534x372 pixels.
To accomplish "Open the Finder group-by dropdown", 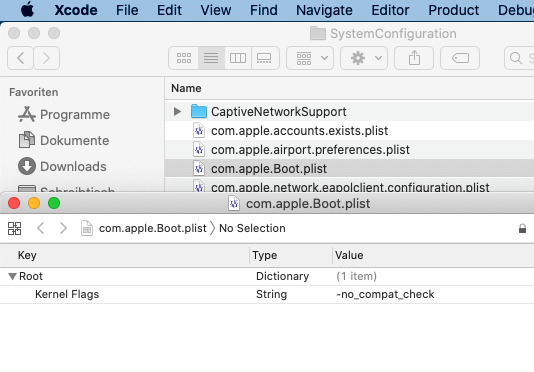I will 310,58.
